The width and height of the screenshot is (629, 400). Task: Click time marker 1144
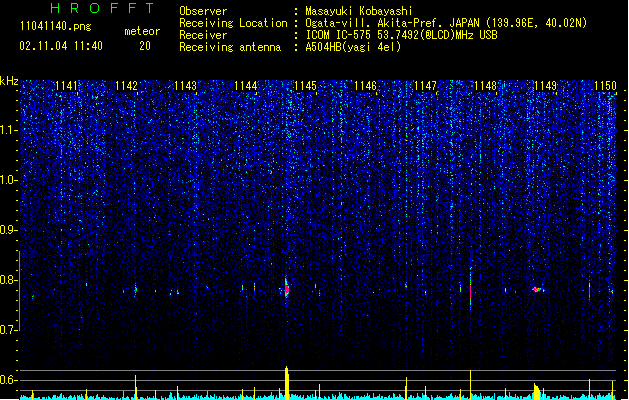click(246, 86)
